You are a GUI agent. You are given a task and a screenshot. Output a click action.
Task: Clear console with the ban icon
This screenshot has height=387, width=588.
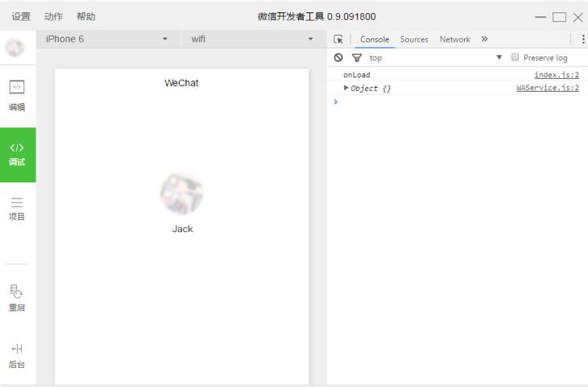(x=338, y=57)
